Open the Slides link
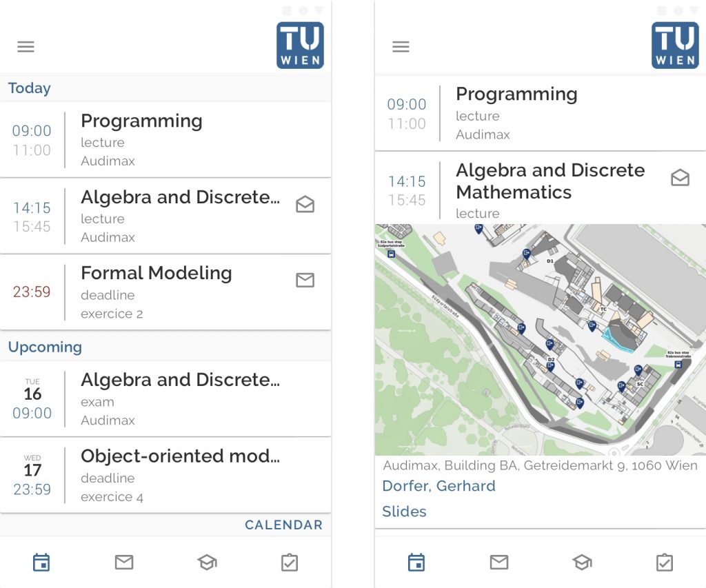 pos(404,511)
